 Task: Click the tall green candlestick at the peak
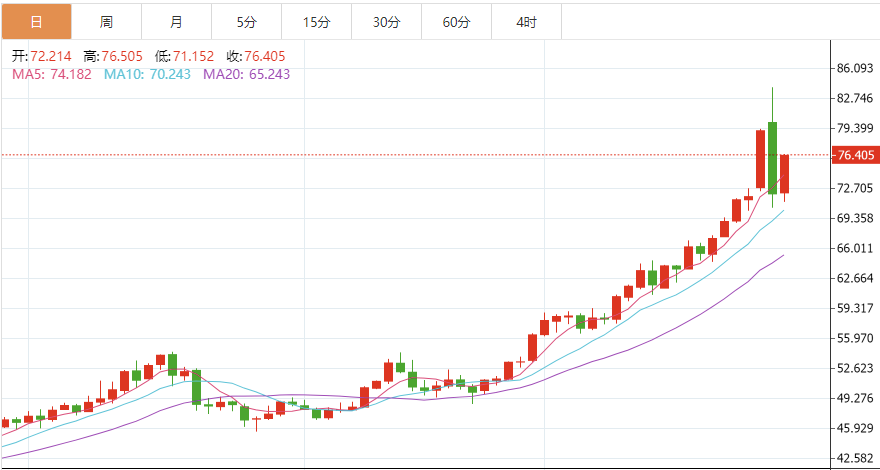point(773,157)
